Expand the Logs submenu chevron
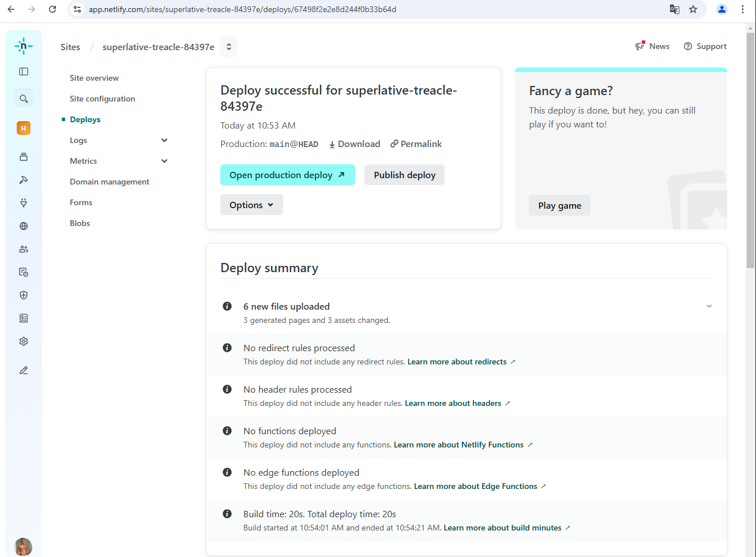756x557 pixels. [x=164, y=140]
